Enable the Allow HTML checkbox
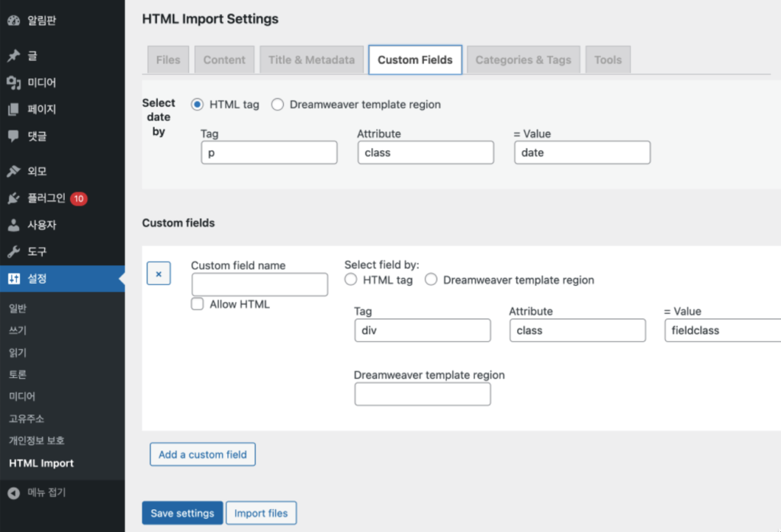The width and height of the screenshot is (781, 532). point(198,304)
